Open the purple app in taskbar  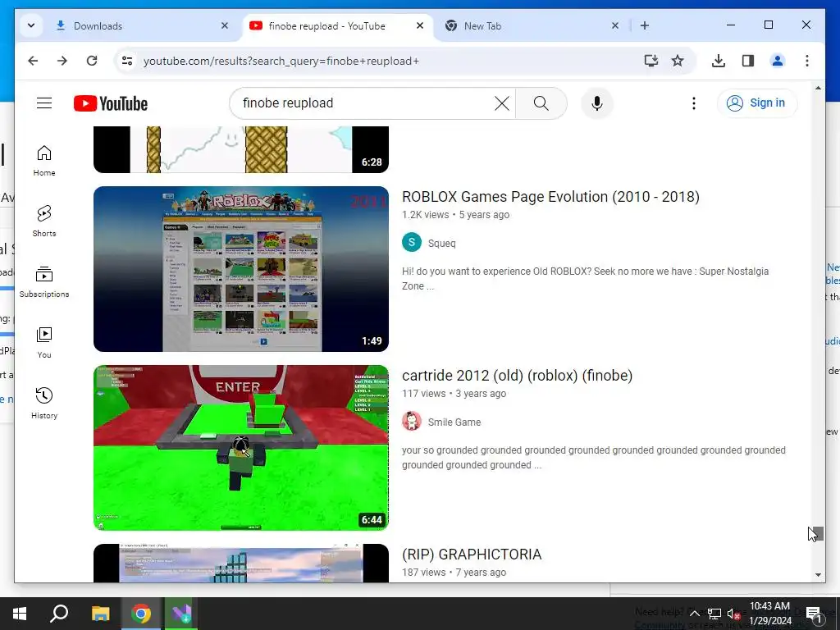181,614
